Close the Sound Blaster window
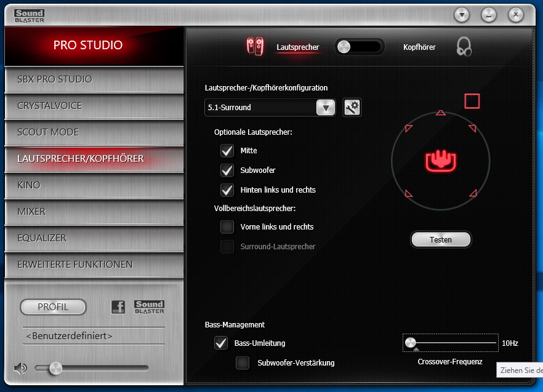This screenshot has height=392, width=543. tap(516, 15)
